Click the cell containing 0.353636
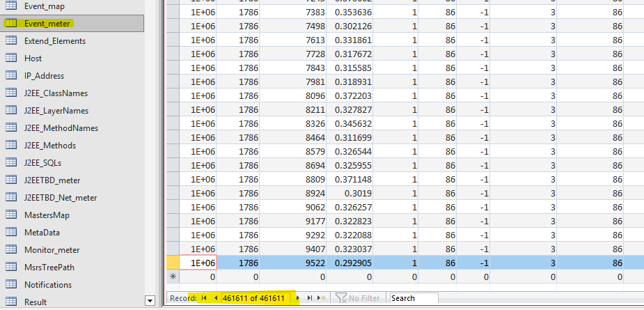 348,13
